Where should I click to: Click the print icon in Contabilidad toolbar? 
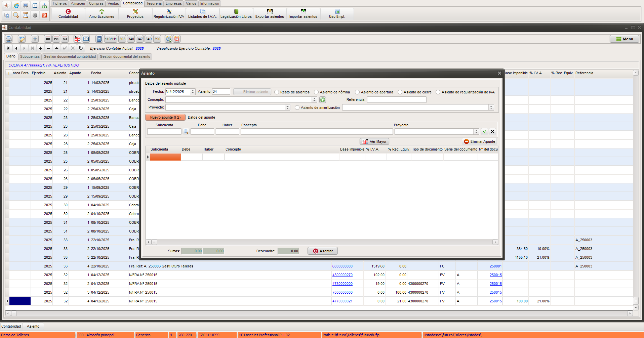pyautogui.click(x=9, y=39)
